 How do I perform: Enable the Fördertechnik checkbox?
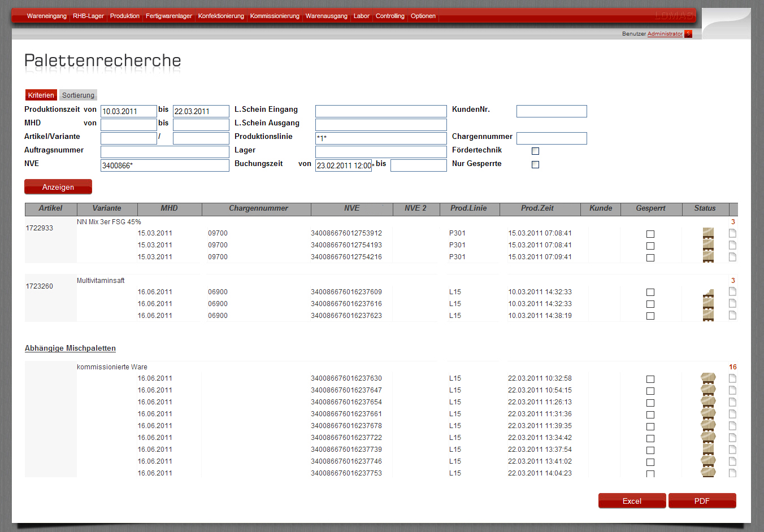pos(535,151)
